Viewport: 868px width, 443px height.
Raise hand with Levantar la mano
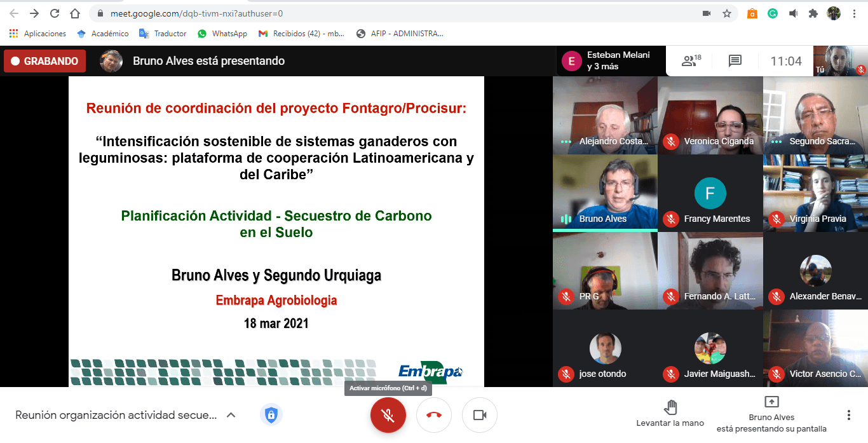[670, 414]
